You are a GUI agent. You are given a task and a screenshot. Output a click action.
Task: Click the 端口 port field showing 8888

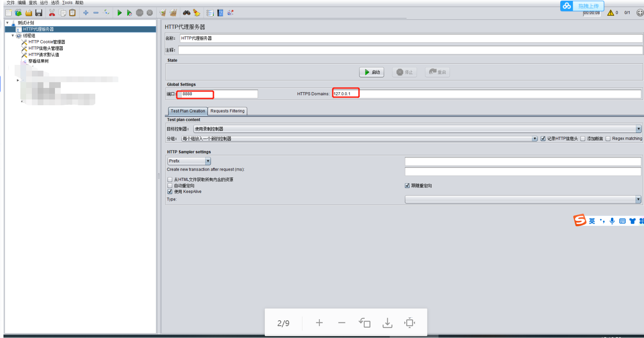[219, 94]
